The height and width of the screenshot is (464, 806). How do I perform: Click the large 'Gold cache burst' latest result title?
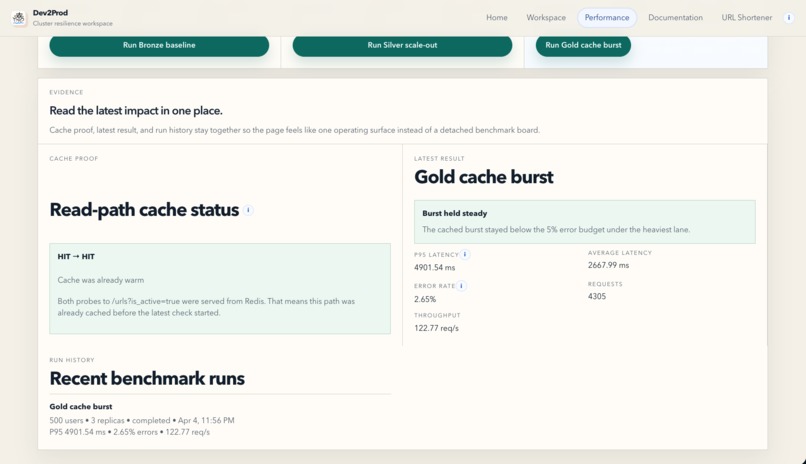[x=484, y=177]
